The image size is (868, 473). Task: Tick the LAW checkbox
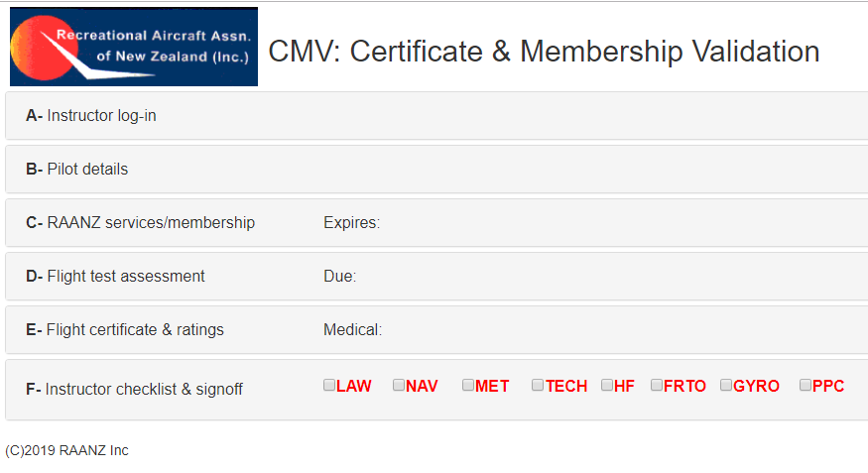click(x=329, y=385)
